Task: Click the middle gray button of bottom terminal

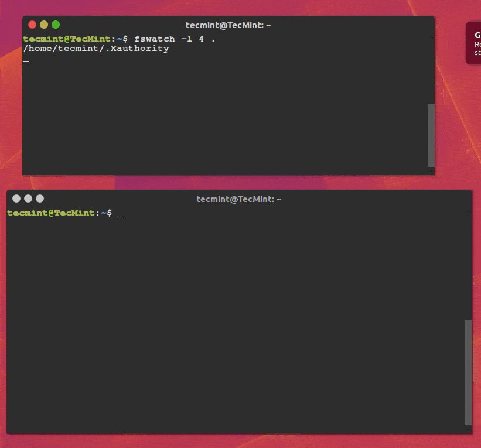Action: (28, 199)
